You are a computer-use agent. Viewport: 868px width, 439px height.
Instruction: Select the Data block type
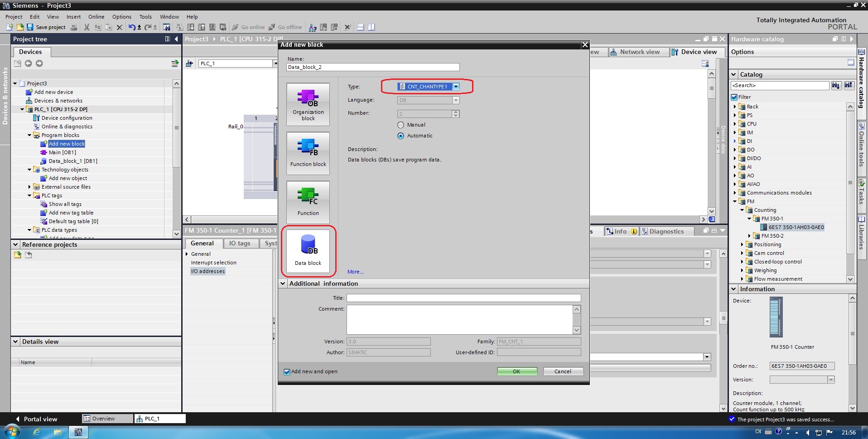click(x=308, y=251)
